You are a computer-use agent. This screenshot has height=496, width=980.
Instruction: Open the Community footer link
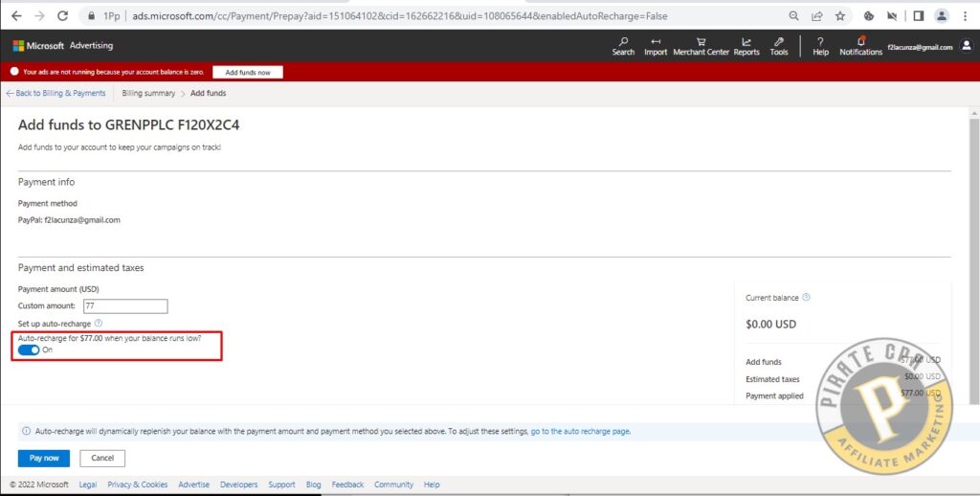pyautogui.click(x=393, y=485)
